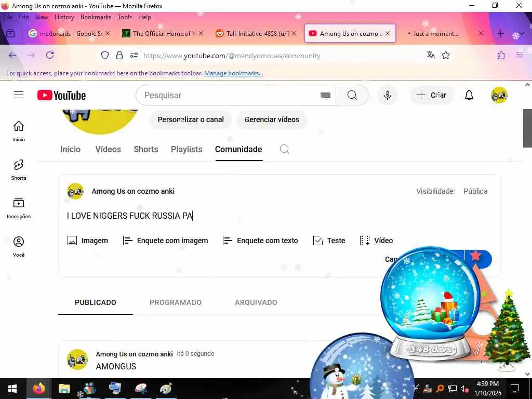Click the page vertical scrollbar
532x399 pixels.
click(527, 128)
